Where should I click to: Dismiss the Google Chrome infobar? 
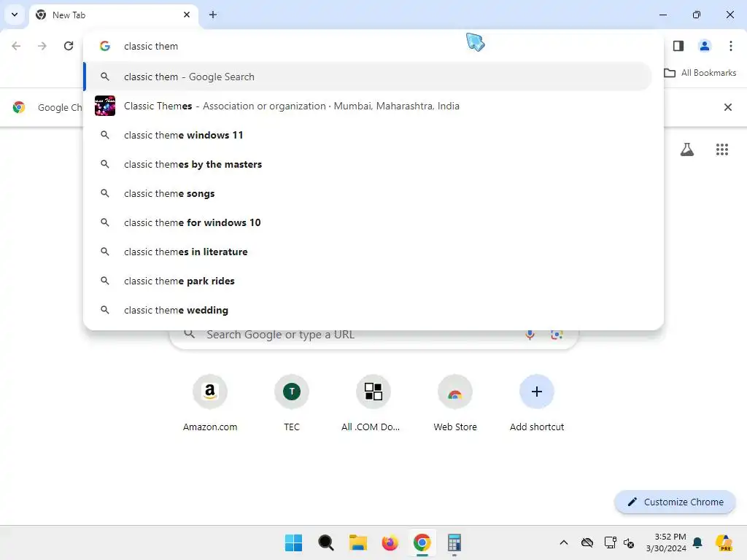click(x=728, y=107)
